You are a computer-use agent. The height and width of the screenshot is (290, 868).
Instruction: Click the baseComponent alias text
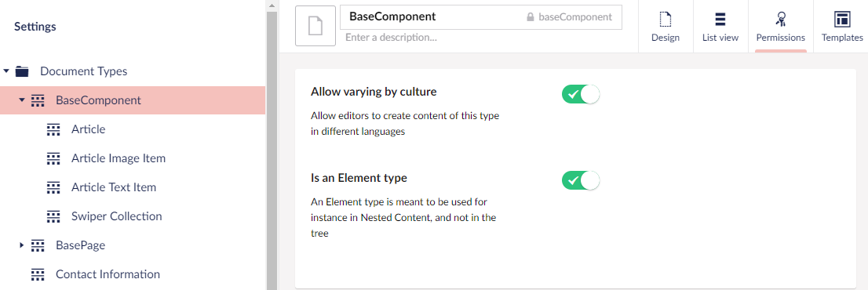[x=575, y=17]
